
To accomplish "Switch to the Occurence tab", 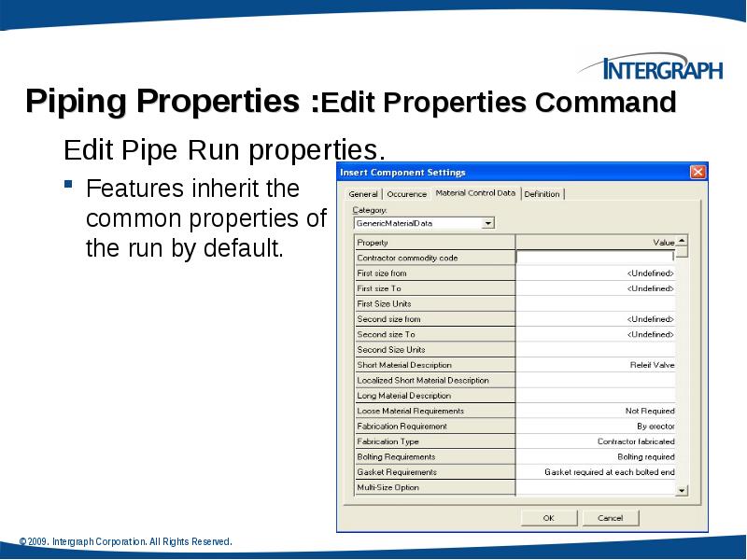I will [408, 193].
